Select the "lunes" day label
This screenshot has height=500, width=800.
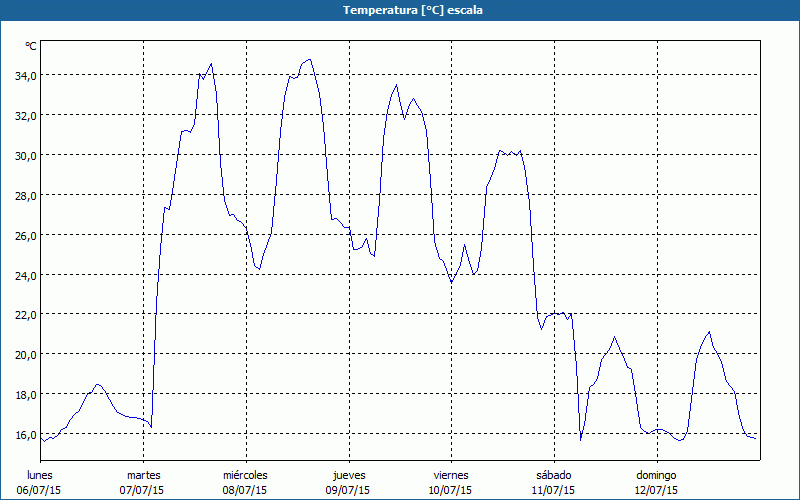coord(40,475)
